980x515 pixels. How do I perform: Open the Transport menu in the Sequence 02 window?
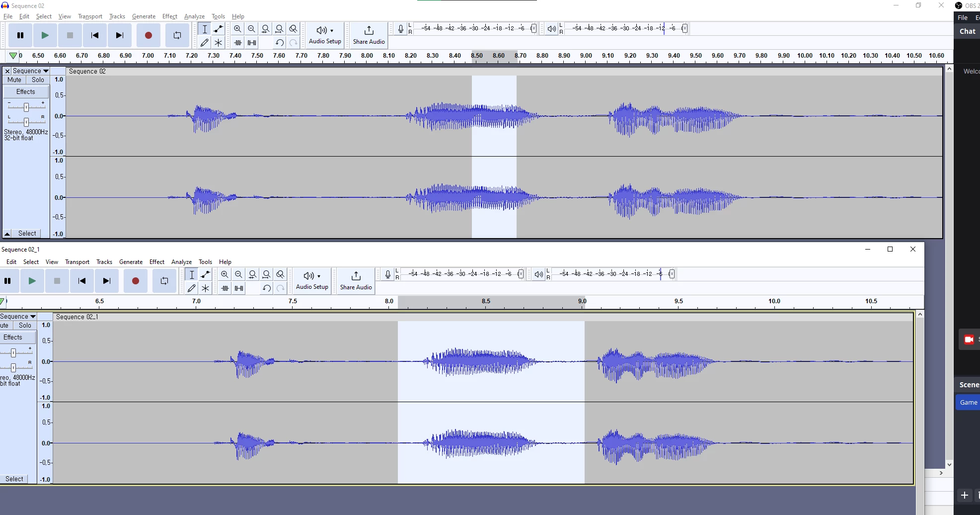pyautogui.click(x=90, y=16)
